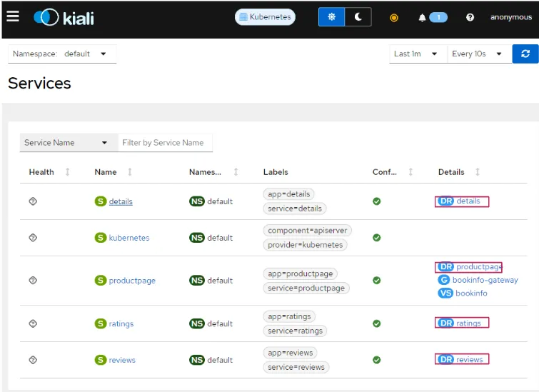Click the config check mark for kubernetes
The height and width of the screenshot is (392, 539).
[377, 238]
